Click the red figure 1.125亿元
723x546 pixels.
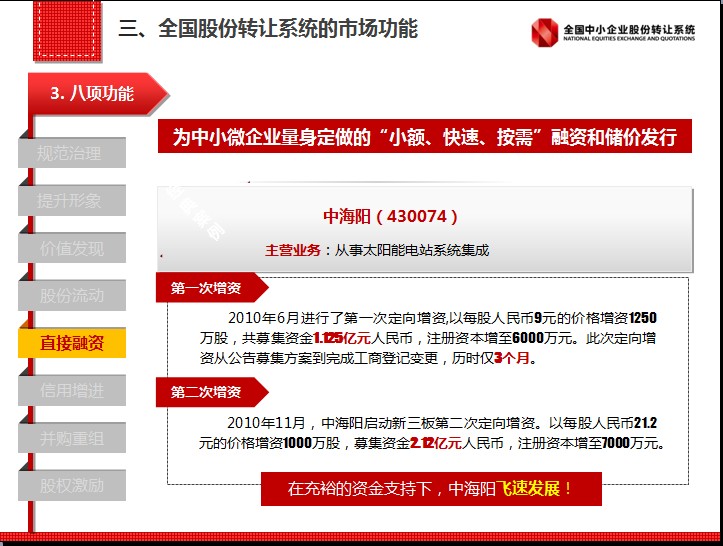pyautogui.click(x=342, y=338)
